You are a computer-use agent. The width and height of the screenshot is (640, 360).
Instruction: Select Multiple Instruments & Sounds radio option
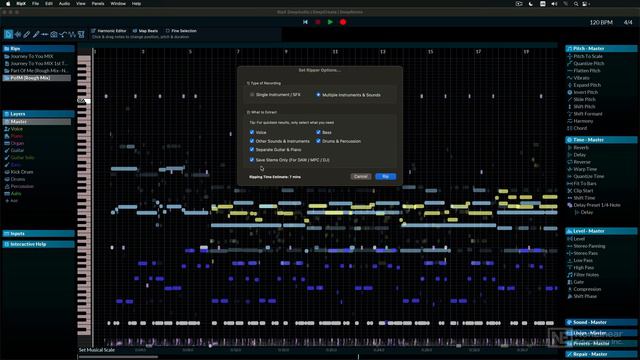(318, 95)
